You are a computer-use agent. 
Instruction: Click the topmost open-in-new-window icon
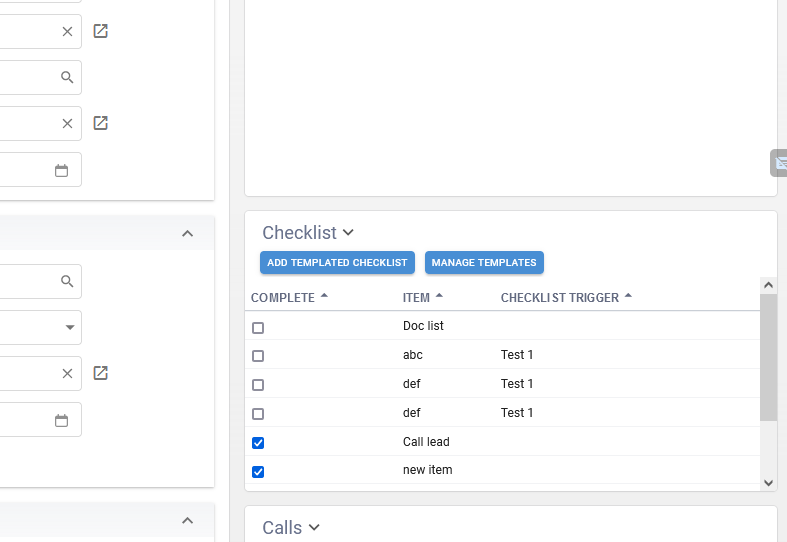pos(100,31)
